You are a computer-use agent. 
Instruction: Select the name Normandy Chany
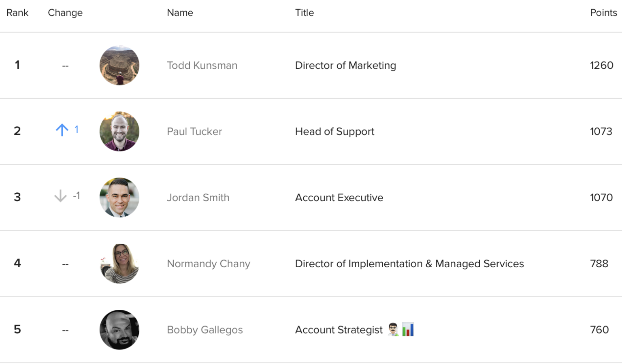(x=209, y=264)
